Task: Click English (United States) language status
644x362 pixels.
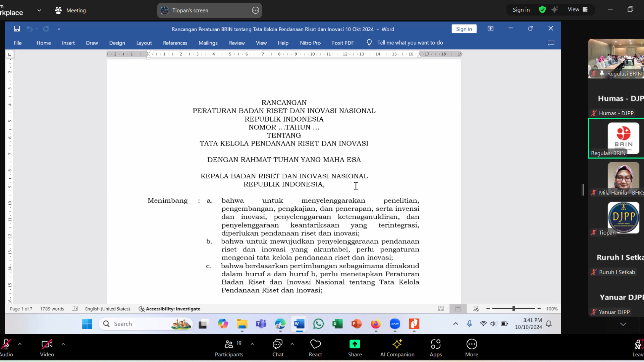Action: (107, 309)
